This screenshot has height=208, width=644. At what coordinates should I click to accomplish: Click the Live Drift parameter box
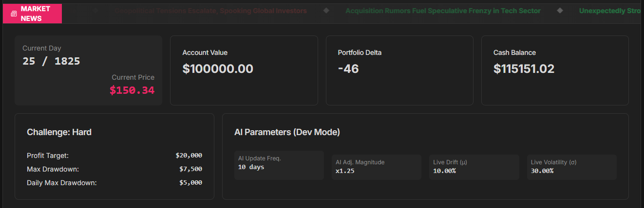point(474,167)
